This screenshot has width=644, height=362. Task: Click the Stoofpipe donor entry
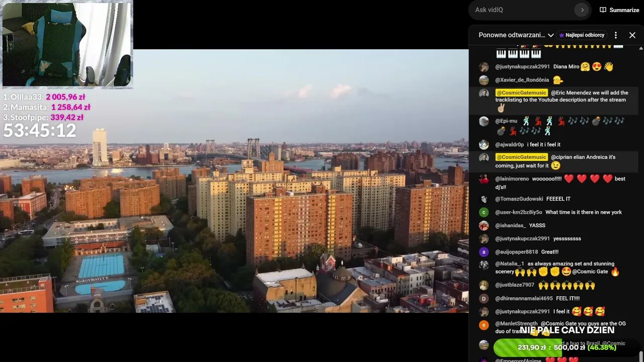43,117
